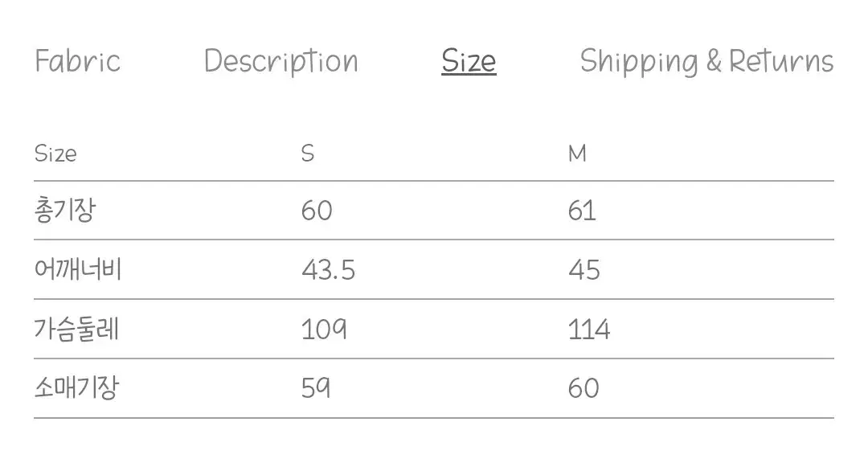Select the 소매기장 row label
This screenshot has width=868, height=463.
pos(77,388)
